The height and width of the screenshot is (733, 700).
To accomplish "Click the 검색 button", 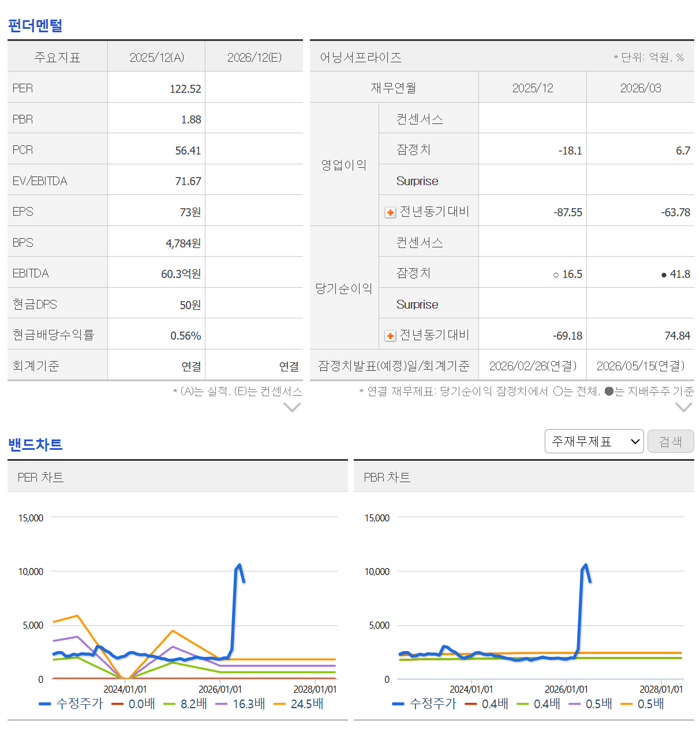I will click(x=671, y=442).
